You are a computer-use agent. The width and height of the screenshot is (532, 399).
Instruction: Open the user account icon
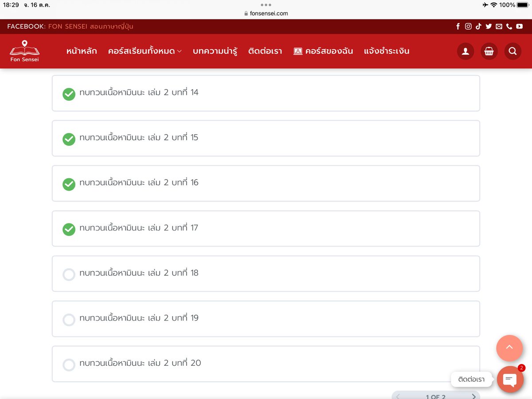465,51
